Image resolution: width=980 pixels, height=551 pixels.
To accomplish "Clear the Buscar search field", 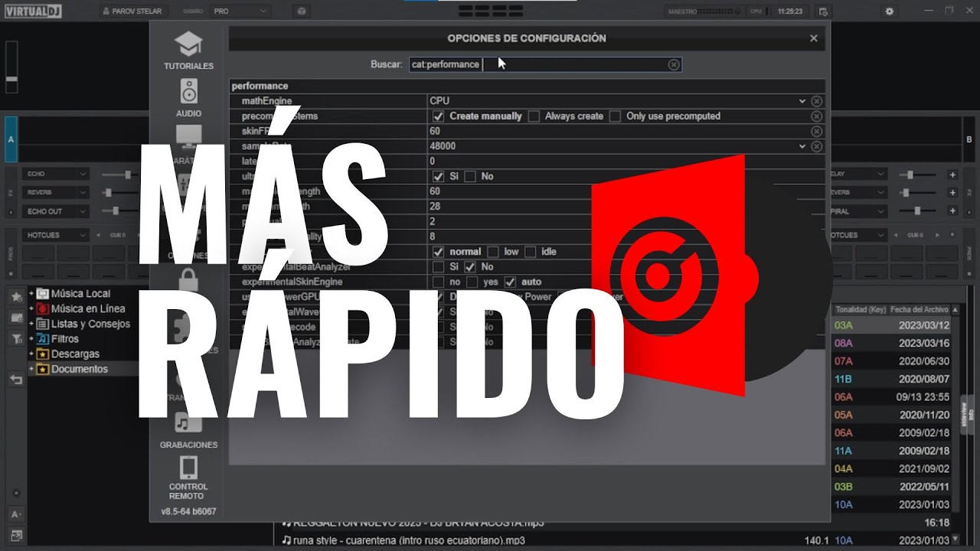I will click(x=674, y=65).
